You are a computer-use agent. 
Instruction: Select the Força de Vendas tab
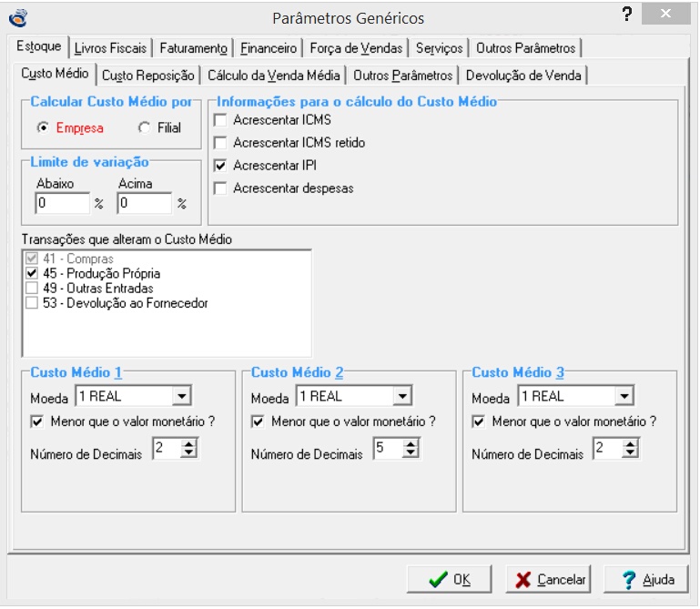click(x=356, y=48)
